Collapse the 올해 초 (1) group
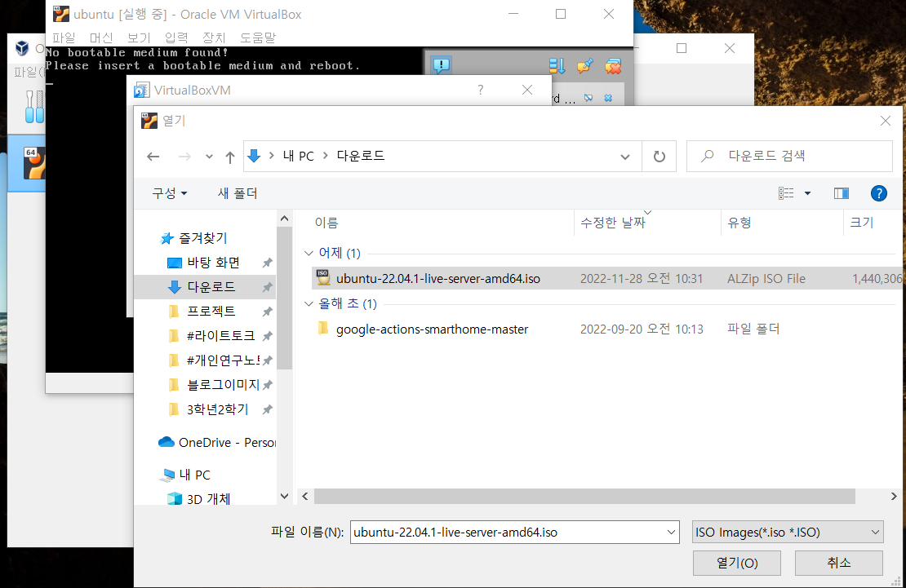This screenshot has width=906, height=588. 309,304
